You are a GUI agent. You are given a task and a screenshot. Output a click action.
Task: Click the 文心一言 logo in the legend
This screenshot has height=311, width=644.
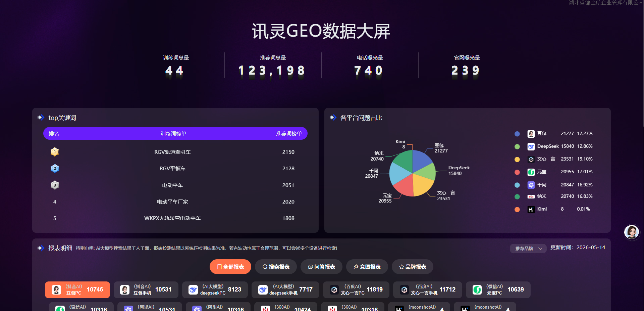click(x=531, y=159)
